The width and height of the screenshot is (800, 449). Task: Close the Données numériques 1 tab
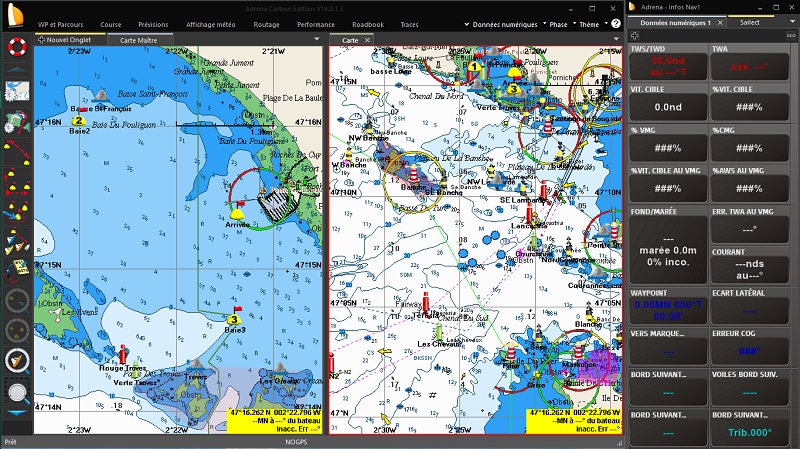point(720,22)
